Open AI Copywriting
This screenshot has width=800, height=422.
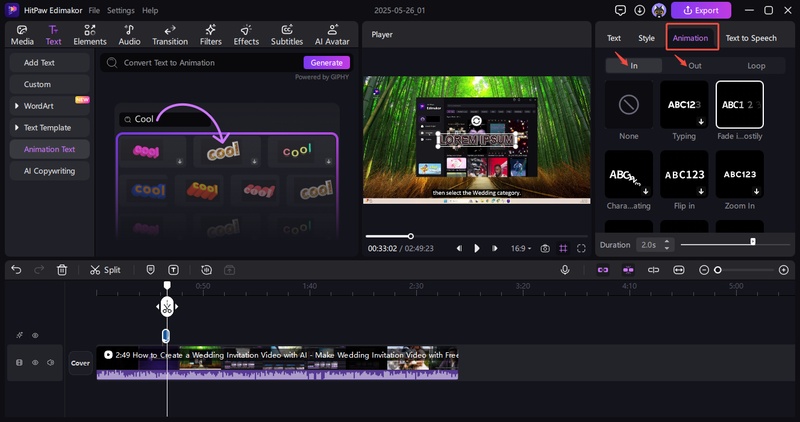click(49, 171)
